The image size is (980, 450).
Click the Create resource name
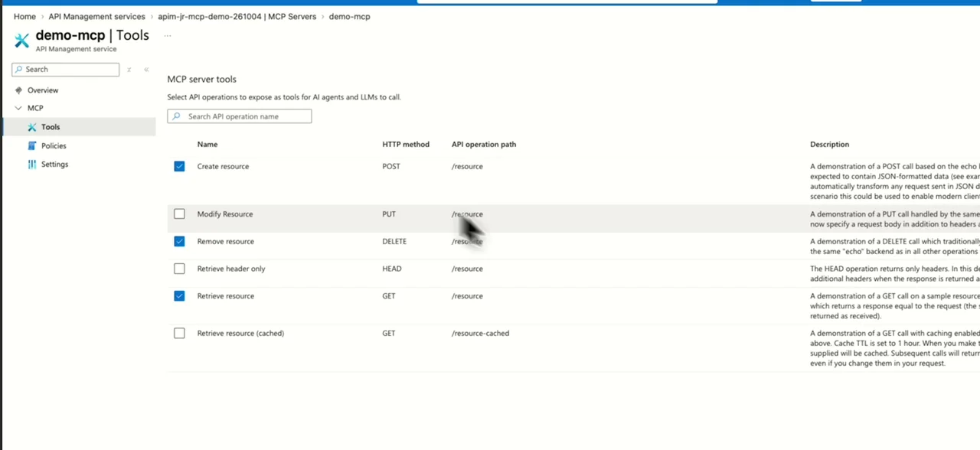(223, 166)
